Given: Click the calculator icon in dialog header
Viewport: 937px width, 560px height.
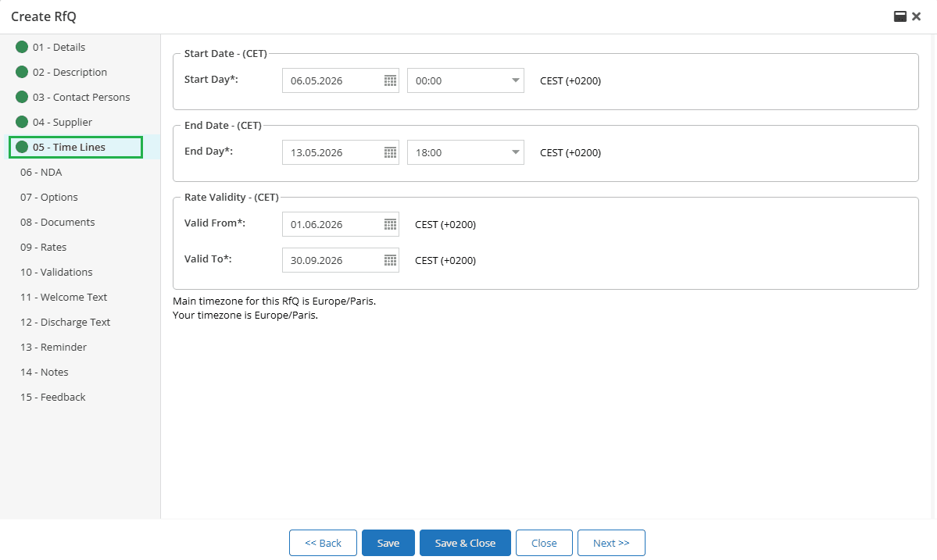Looking at the screenshot, I should [x=900, y=16].
